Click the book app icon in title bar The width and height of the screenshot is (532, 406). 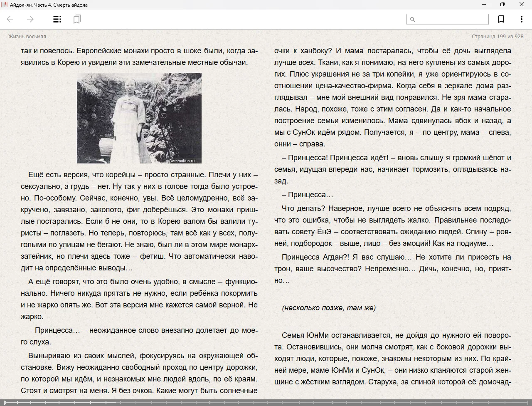coord(5,5)
